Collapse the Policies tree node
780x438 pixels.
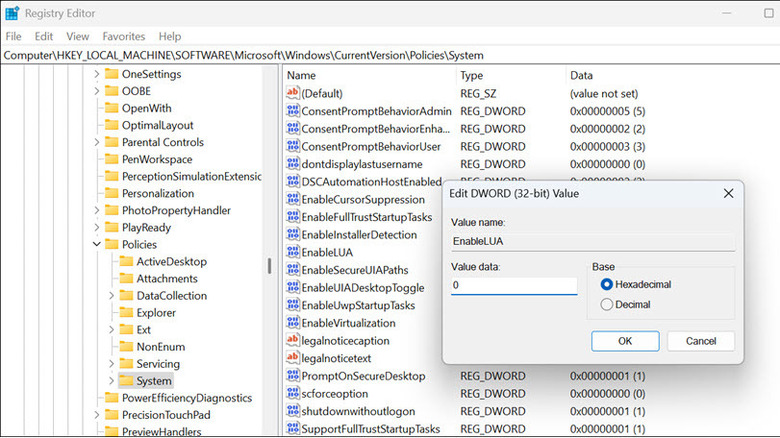click(96, 244)
